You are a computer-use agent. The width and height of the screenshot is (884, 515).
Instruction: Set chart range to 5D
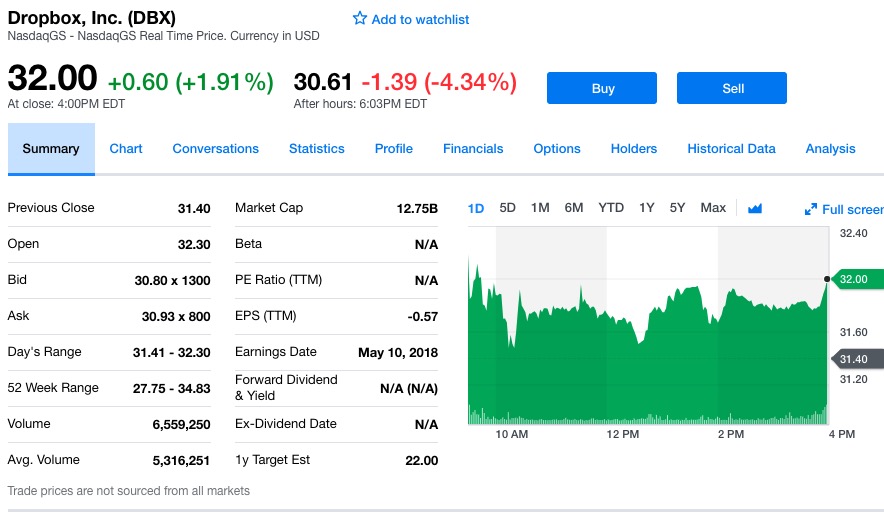point(507,208)
